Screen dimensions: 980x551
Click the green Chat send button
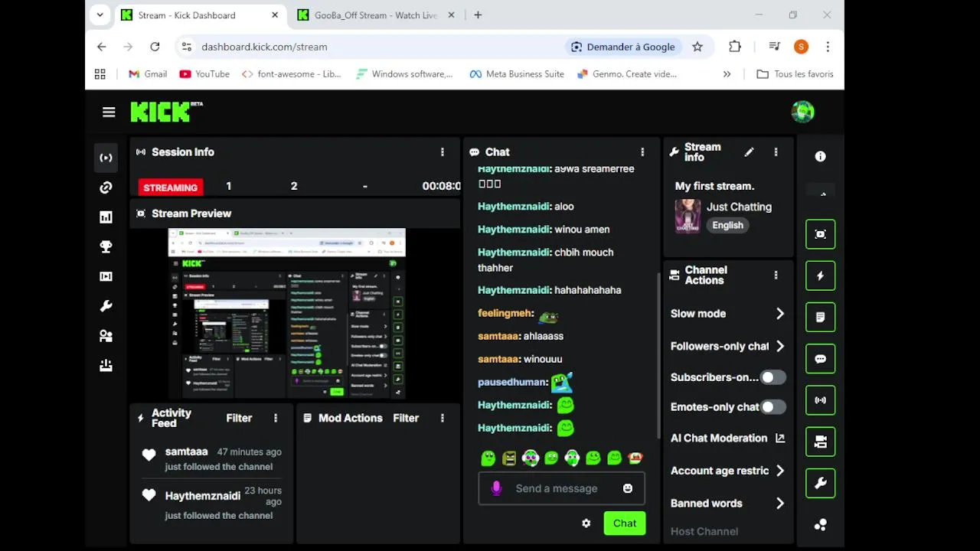coord(624,523)
